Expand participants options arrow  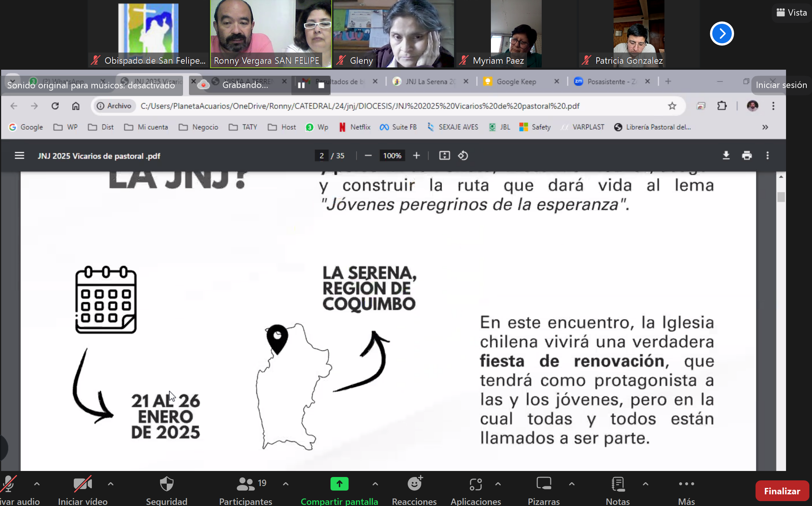pos(286,484)
